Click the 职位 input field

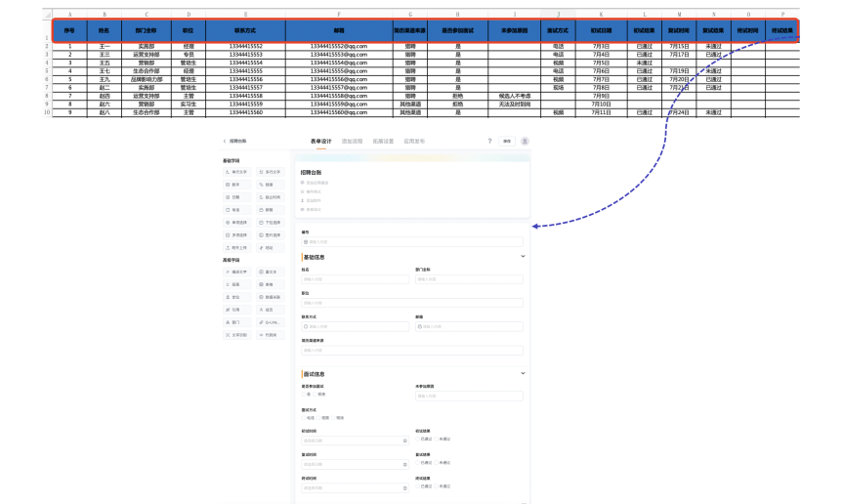point(412,303)
